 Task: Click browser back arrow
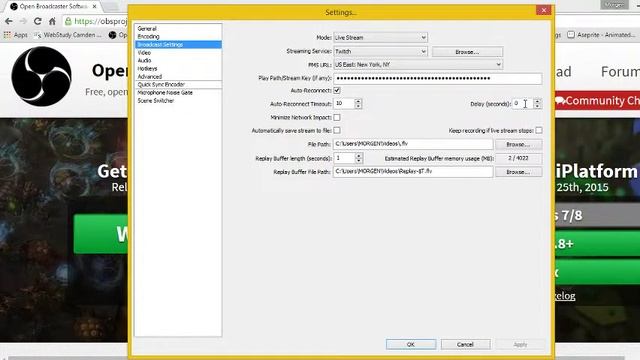click(9, 21)
